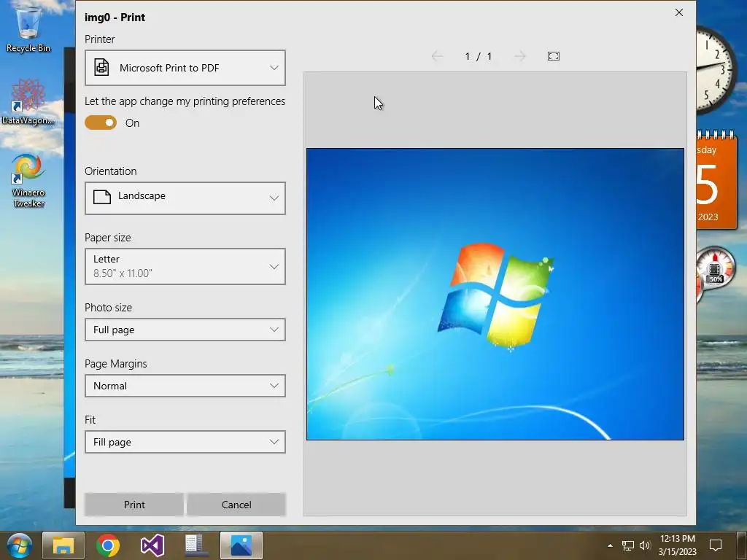This screenshot has width=747, height=560.
Task: Open the Fit dropdown set to Fill page
Action: (x=185, y=442)
